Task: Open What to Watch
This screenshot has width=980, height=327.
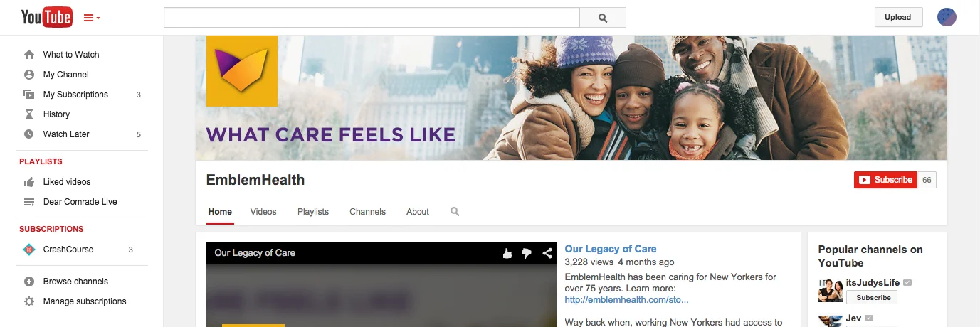Action: click(71, 55)
